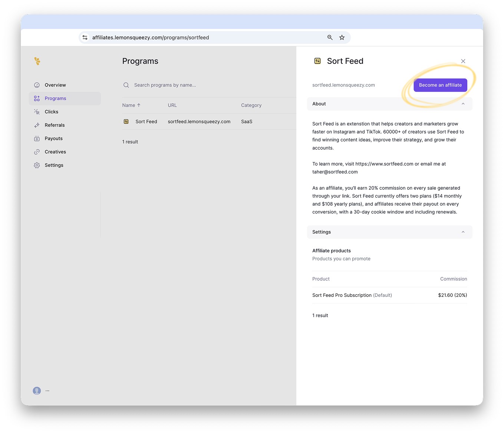
Task: Click the Payouts calendar icon
Action: 37,138
